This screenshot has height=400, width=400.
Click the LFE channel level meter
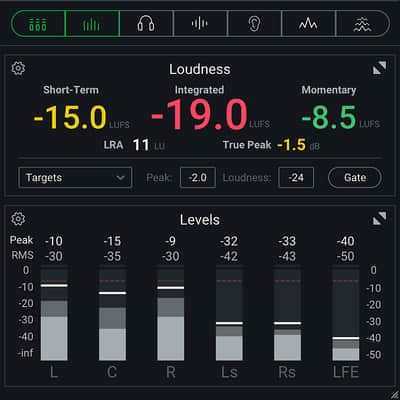346,313
